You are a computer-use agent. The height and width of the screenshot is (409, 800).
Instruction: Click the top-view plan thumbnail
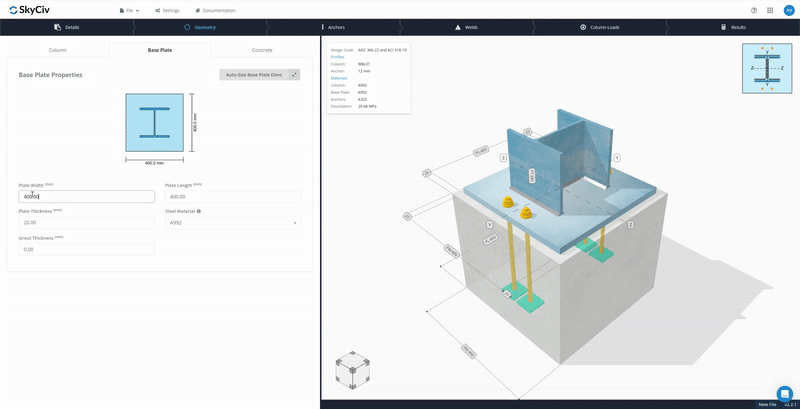click(766, 68)
